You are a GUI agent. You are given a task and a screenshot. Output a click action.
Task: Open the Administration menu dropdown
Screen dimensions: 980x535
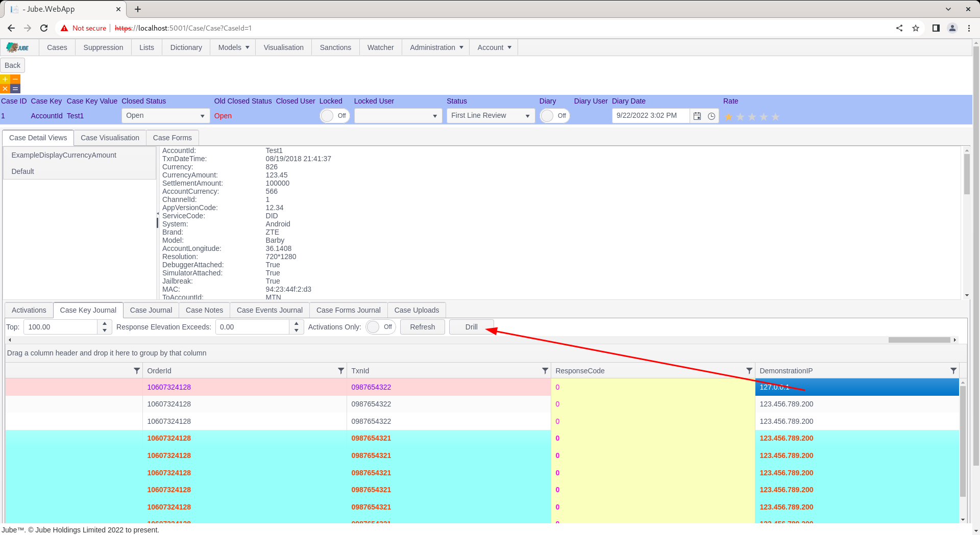[436, 47]
